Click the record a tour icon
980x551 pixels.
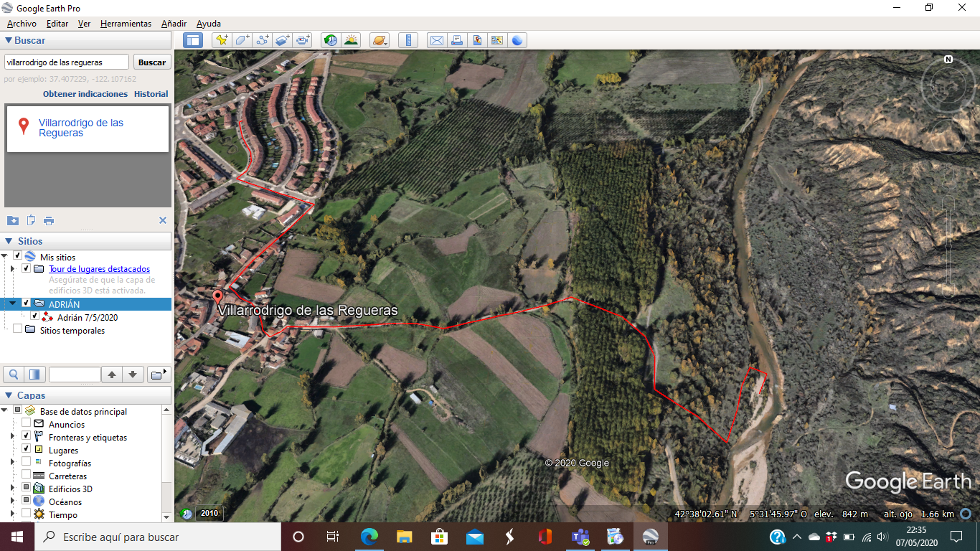[303, 40]
